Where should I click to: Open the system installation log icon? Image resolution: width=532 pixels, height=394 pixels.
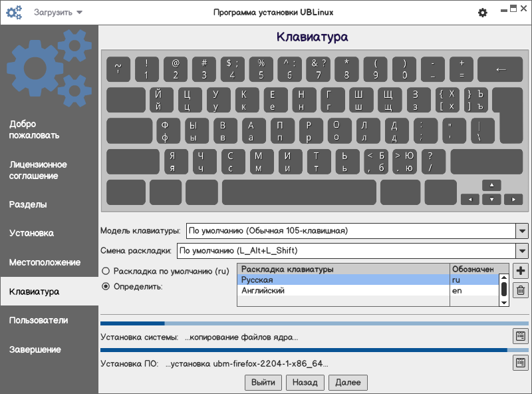pos(521,336)
